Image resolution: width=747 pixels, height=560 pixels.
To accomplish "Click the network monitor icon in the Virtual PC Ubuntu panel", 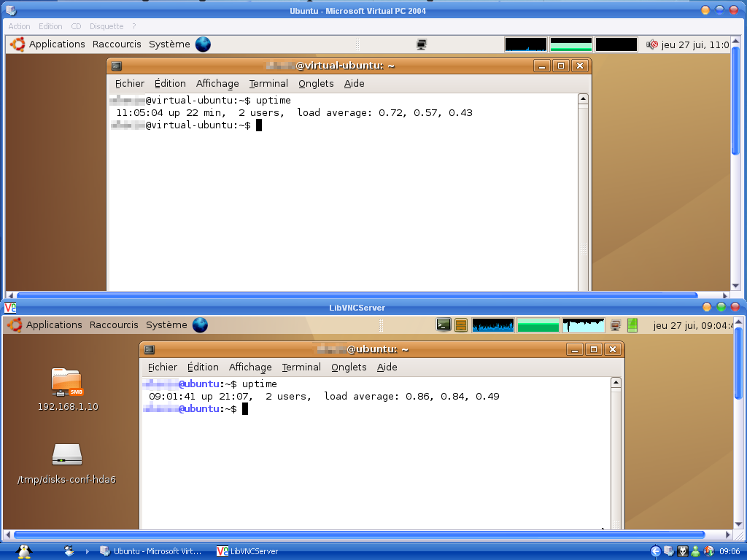I will click(x=421, y=44).
